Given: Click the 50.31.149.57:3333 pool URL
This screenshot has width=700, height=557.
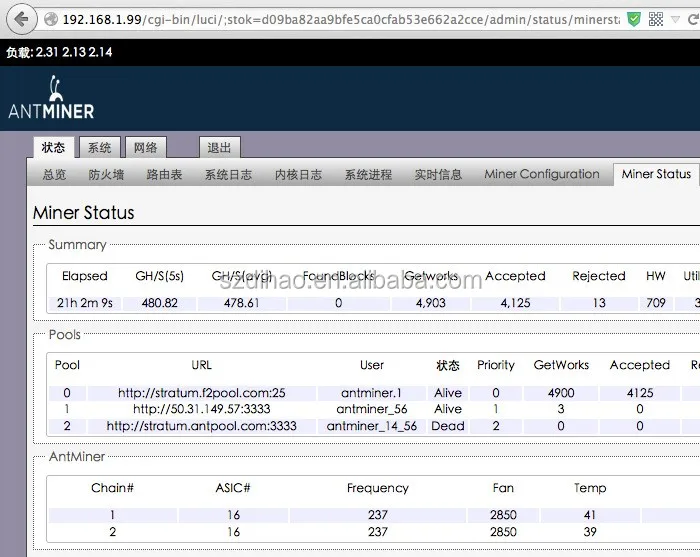Looking at the screenshot, I should pos(202,409).
